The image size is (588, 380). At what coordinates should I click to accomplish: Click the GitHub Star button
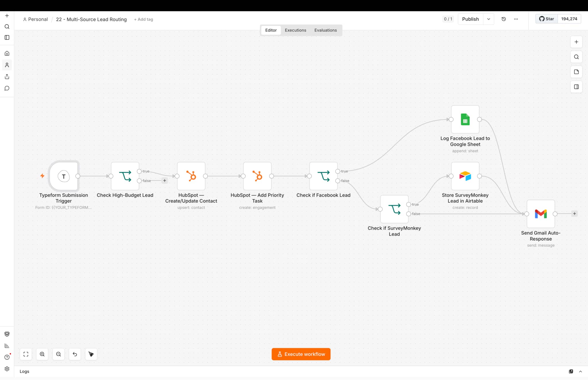547,19
